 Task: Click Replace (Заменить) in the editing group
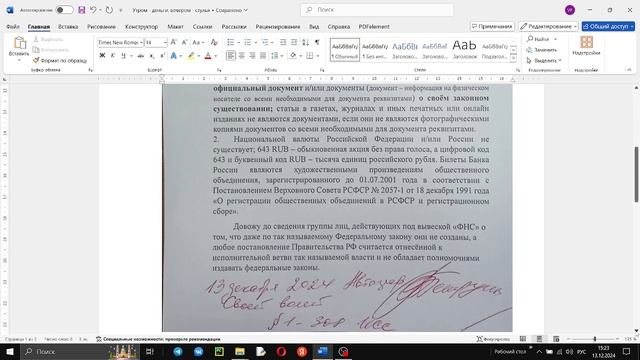(x=542, y=50)
